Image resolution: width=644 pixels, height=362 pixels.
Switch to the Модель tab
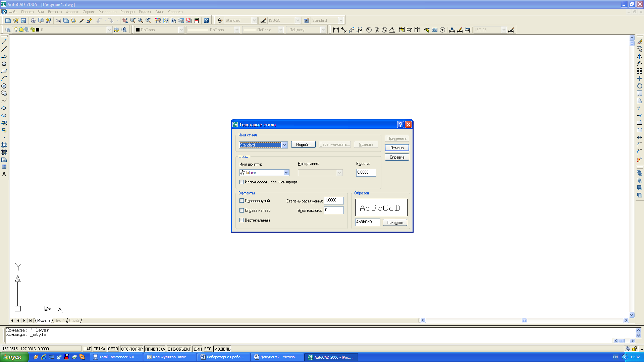click(x=44, y=320)
